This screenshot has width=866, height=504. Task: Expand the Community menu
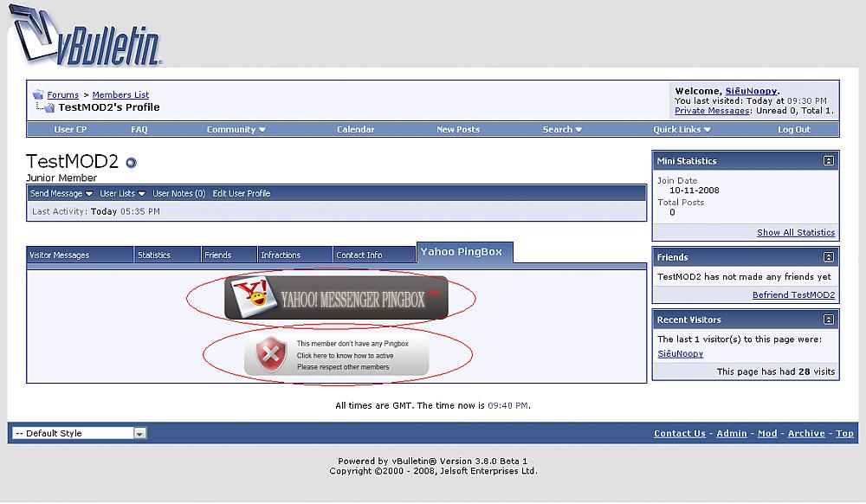point(236,130)
